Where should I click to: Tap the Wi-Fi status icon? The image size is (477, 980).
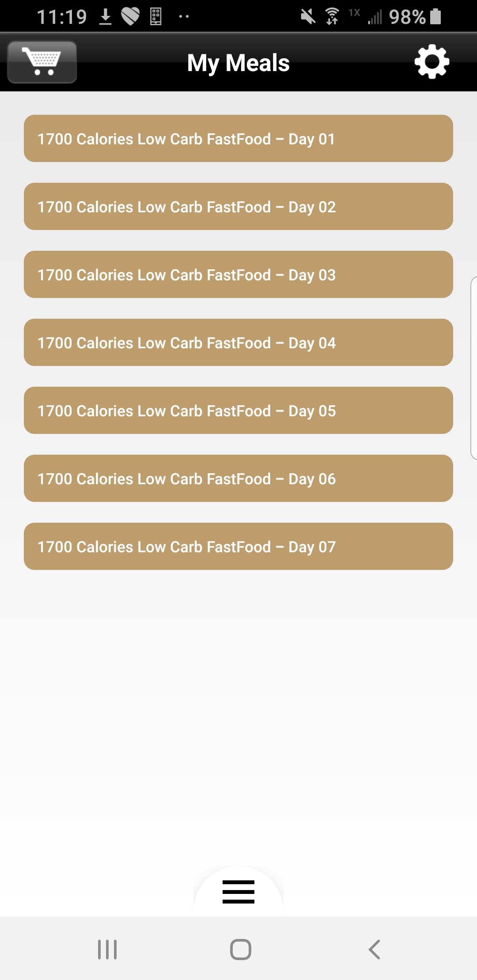pyautogui.click(x=332, y=17)
